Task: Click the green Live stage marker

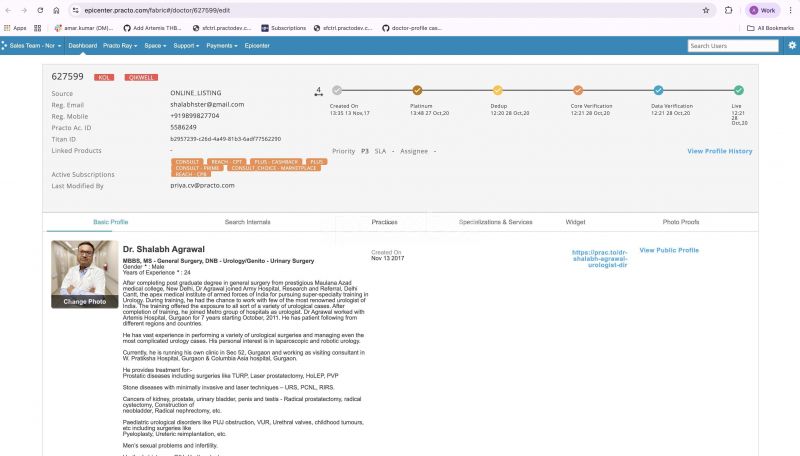Action: (x=738, y=90)
